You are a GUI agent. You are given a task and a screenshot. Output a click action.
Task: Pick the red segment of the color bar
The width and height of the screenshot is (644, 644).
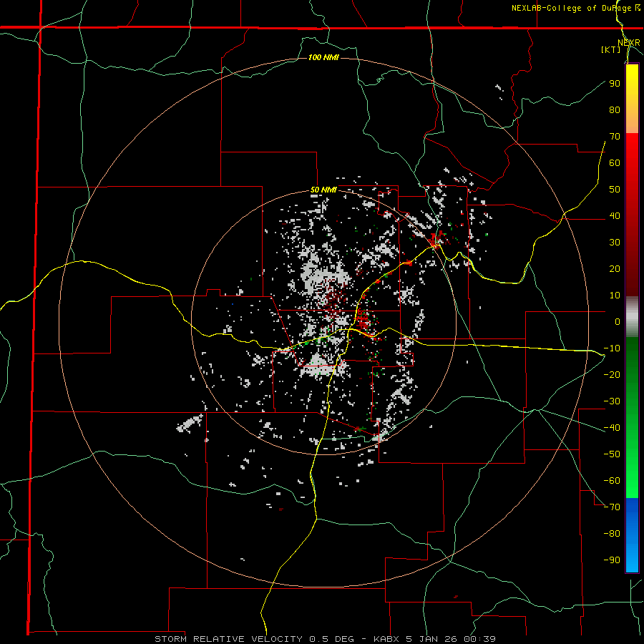point(632,215)
